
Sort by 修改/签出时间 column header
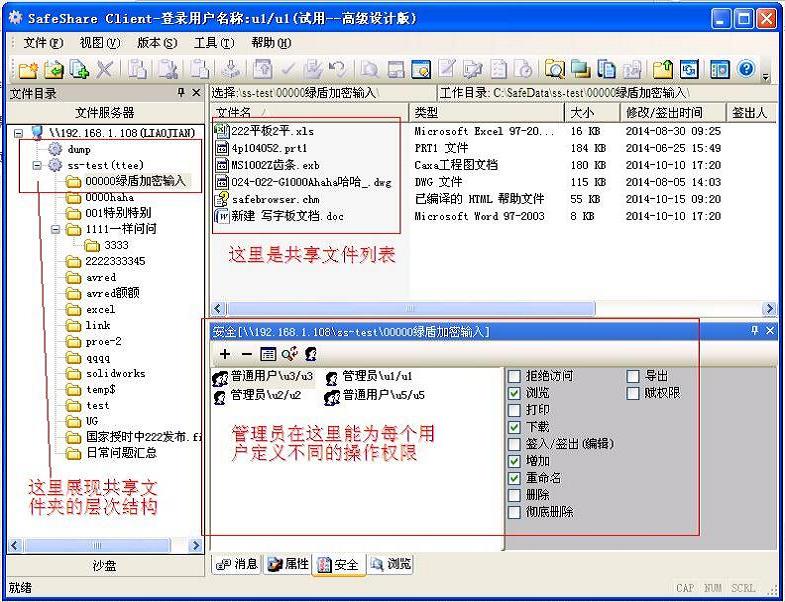673,113
